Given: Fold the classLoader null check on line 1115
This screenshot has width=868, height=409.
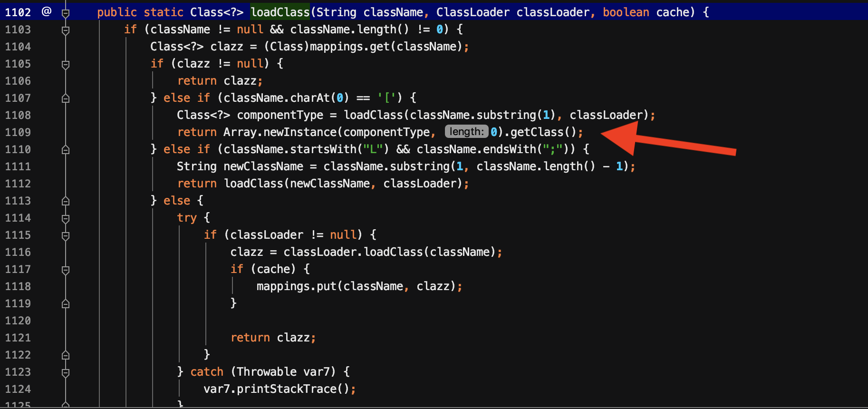Looking at the screenshot, I should click(66, 235).
